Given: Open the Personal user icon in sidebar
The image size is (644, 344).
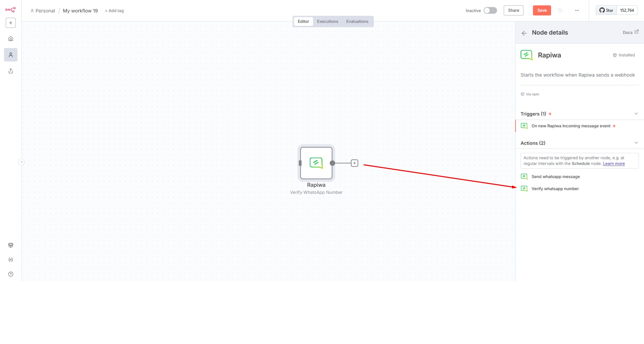Looking at the screenshot, I should (11, 55).
